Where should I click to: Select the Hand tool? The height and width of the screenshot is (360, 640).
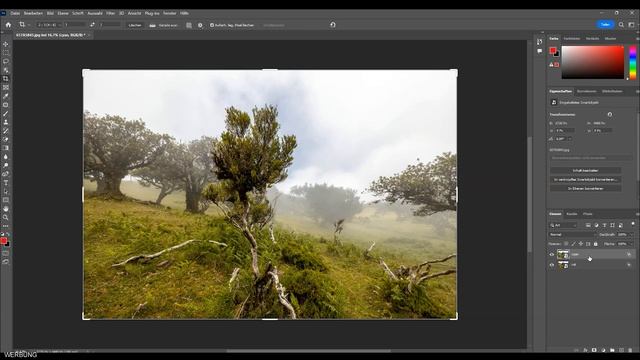pyautogui.click(x=6, y=209)
